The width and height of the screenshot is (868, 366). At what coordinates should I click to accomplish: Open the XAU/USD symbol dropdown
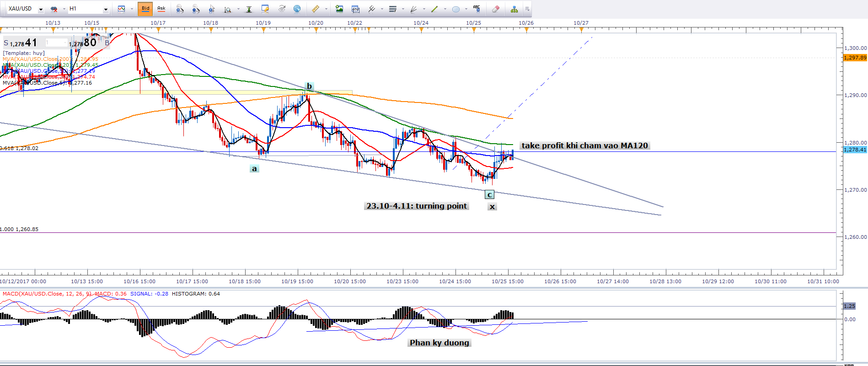point(41,9)
